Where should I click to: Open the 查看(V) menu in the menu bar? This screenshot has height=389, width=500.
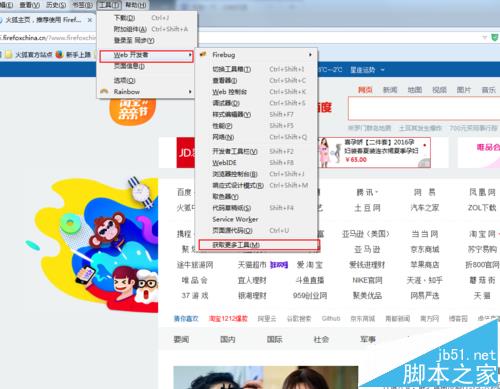point(29,5)
